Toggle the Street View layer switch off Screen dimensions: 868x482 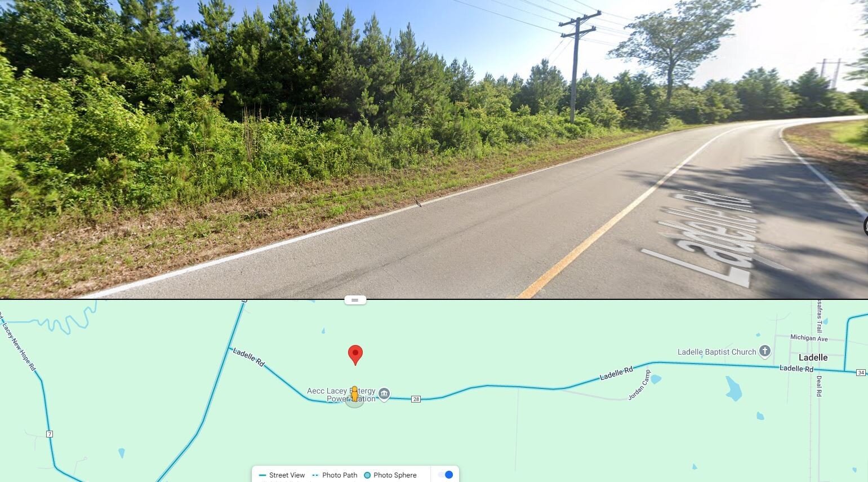tap(446, 475)
